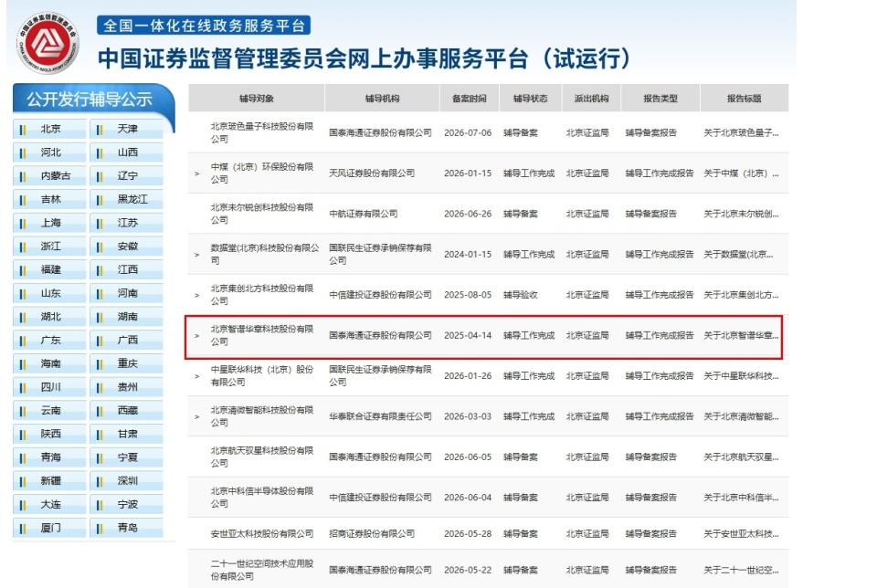
Task: Select 湖北 region
Action: 49,317
